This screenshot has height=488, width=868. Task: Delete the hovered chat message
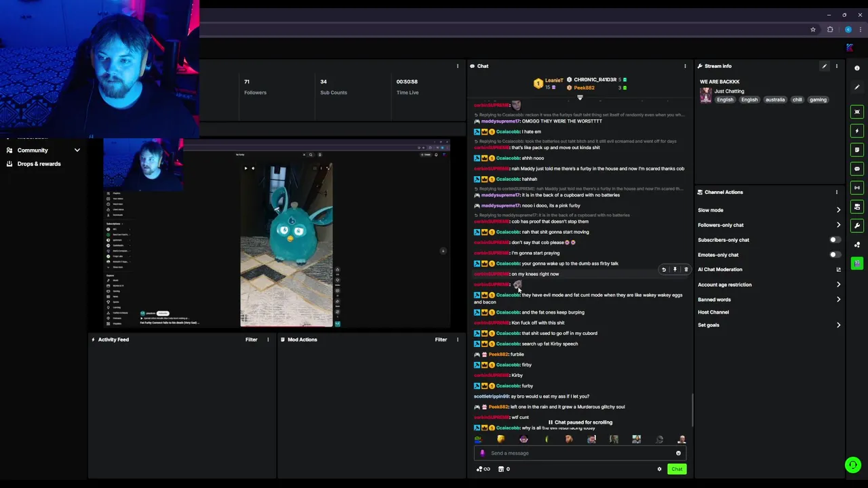(x=686, y=270)
